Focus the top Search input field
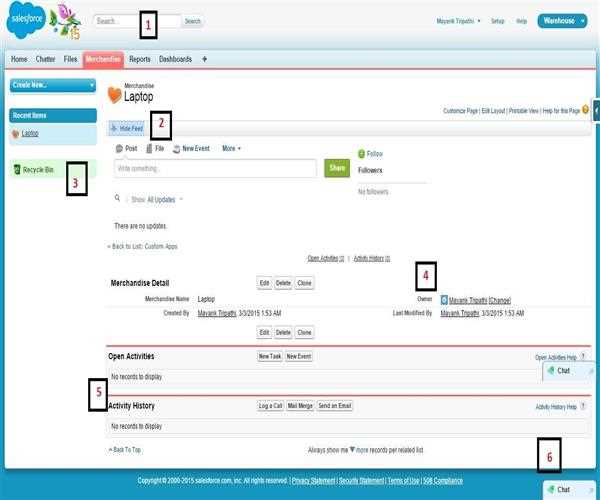 point(137,21)
